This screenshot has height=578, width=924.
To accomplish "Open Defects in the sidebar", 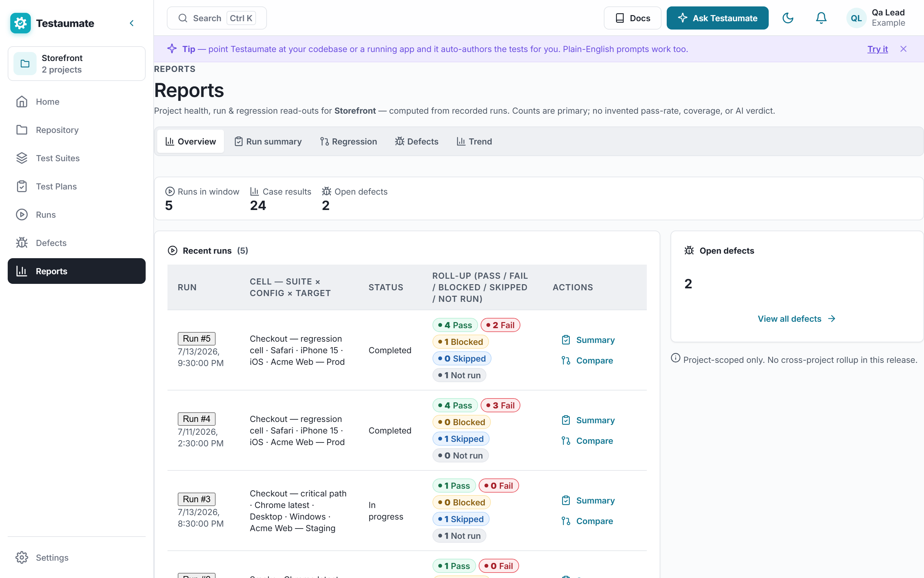I will tap(76, 243).
